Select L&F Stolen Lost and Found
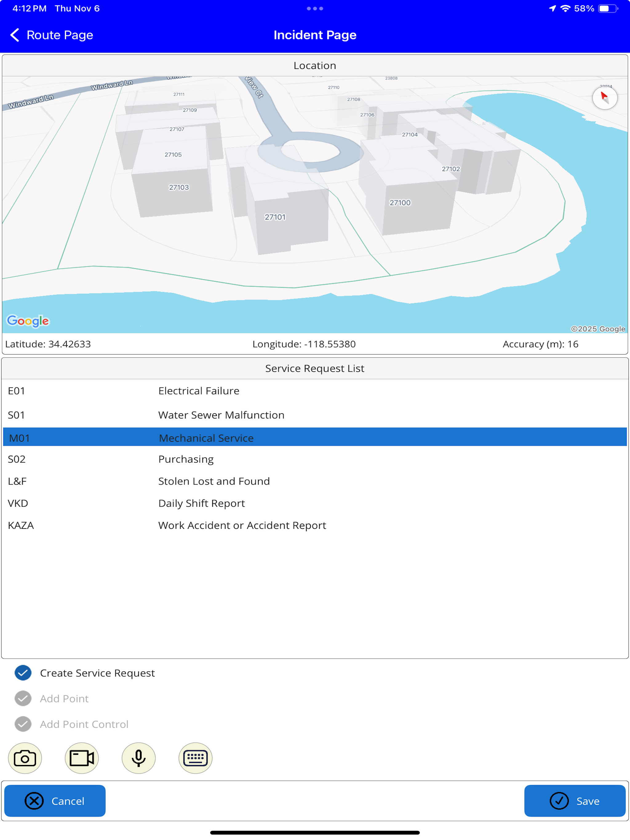This screenshot has height=840, width=630. coord(315,481)
